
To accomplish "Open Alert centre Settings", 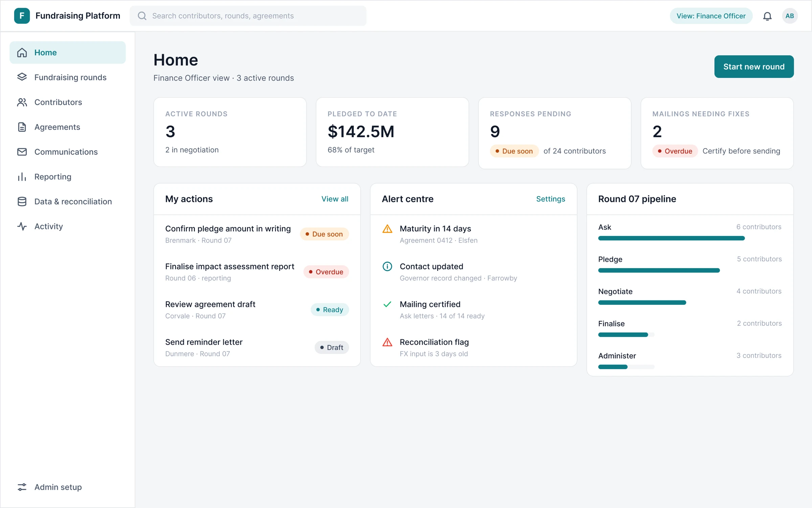I will (550, 199).
